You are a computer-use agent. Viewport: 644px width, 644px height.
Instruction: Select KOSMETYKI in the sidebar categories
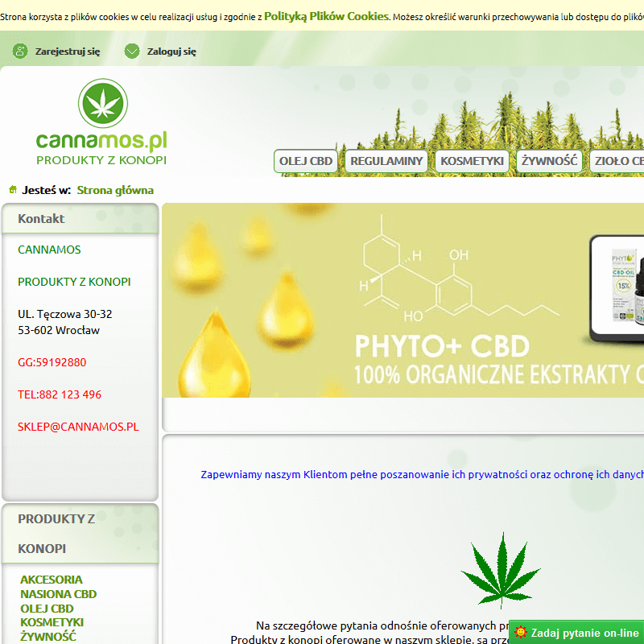(52, 622)
